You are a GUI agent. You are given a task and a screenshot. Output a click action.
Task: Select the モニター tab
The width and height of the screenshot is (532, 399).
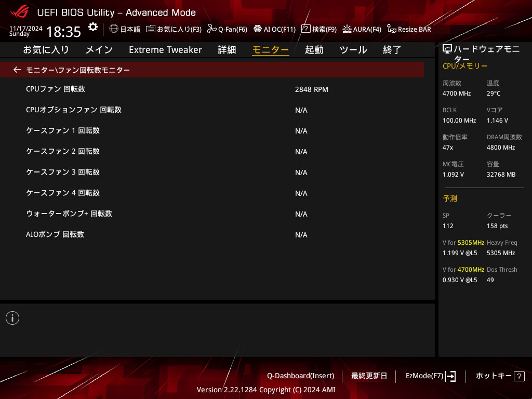tap(270, 49)
